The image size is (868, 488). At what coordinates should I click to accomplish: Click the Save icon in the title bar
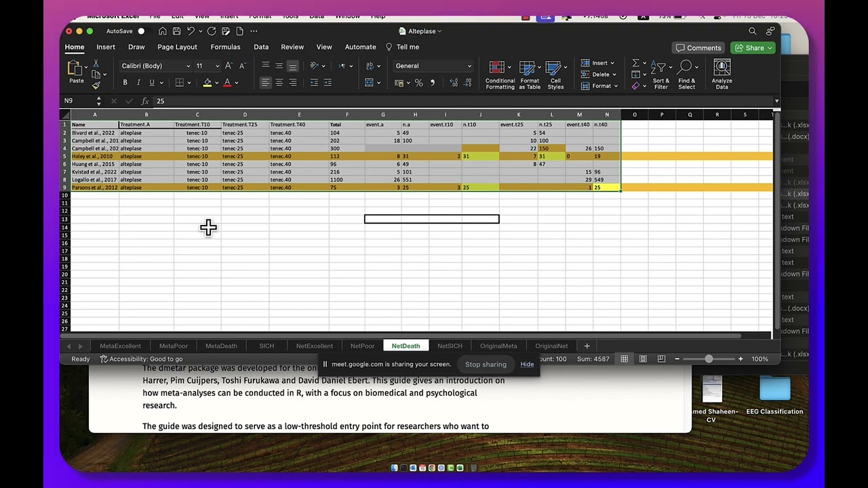[x=176, y=31]
